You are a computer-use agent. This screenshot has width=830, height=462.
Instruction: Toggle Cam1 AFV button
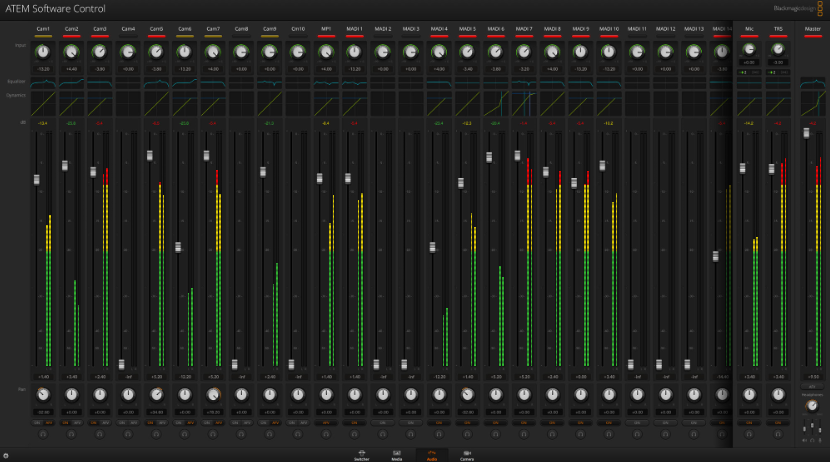click(x=49, y=422)
